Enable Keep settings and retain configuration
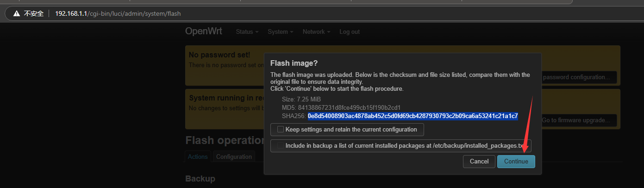 click(281, 130)
